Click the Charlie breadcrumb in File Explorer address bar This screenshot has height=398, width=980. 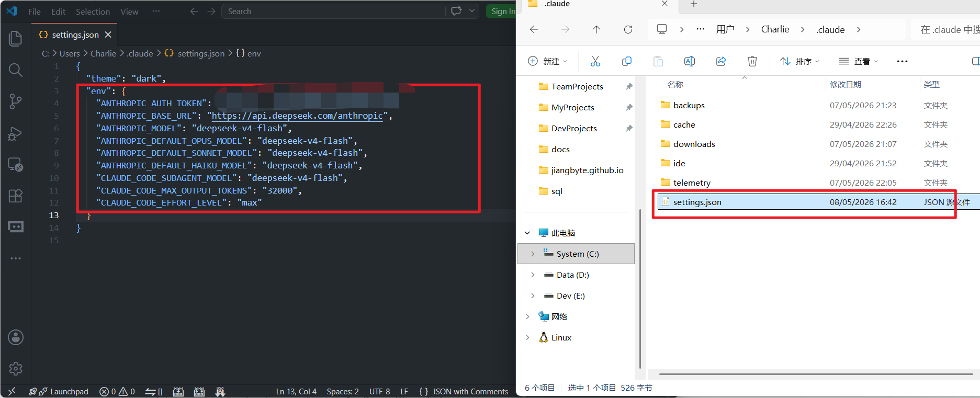pos(775,29)
